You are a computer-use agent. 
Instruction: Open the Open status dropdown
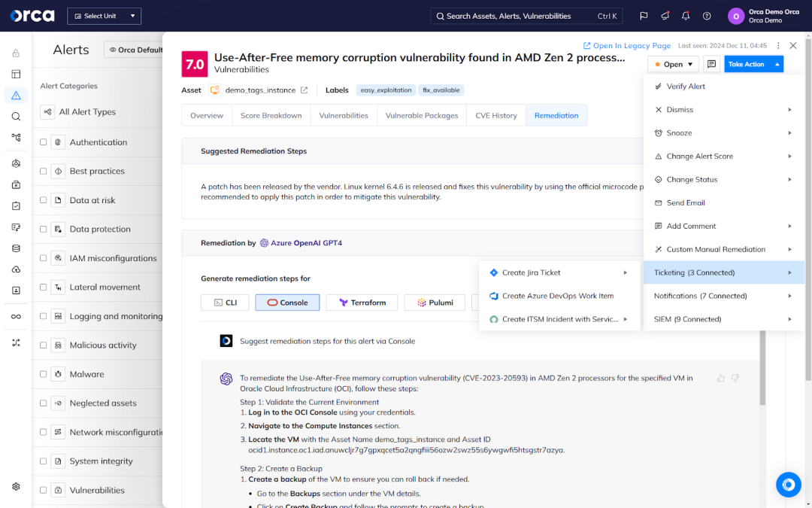(673, 64)
